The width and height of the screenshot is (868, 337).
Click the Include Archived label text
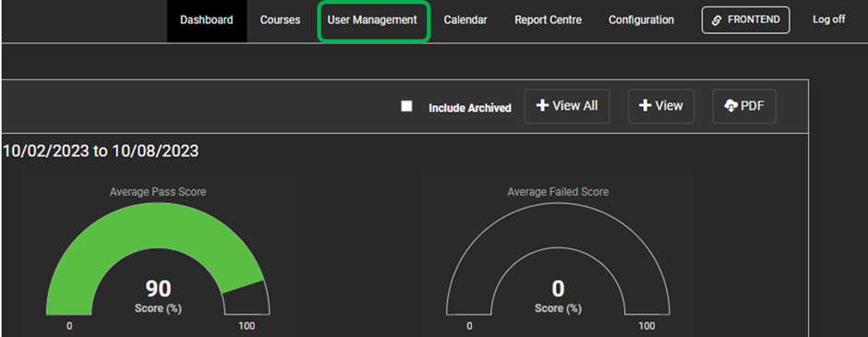[x=470, y=108]
